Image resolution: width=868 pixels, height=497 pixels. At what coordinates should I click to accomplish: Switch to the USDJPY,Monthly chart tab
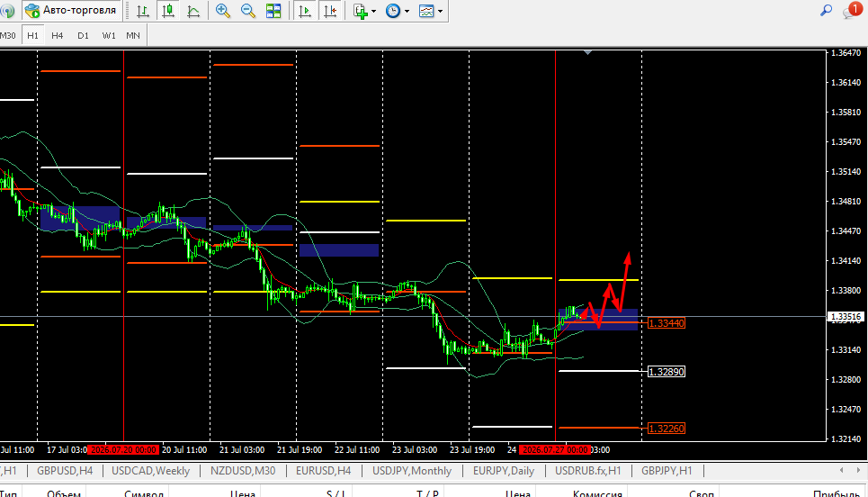pyautogui.click(x=412, y=470)
